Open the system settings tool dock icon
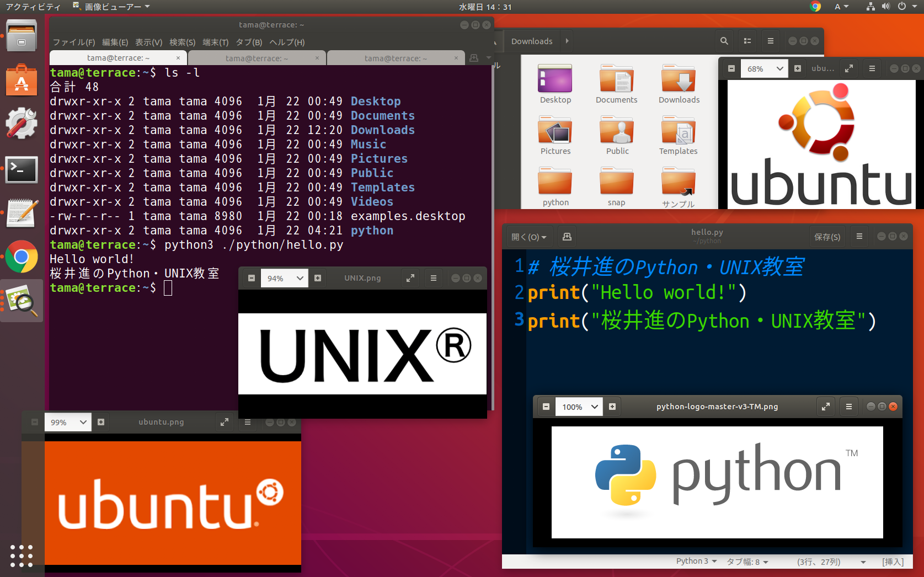924x577 pixels. [x=22, y=124]
